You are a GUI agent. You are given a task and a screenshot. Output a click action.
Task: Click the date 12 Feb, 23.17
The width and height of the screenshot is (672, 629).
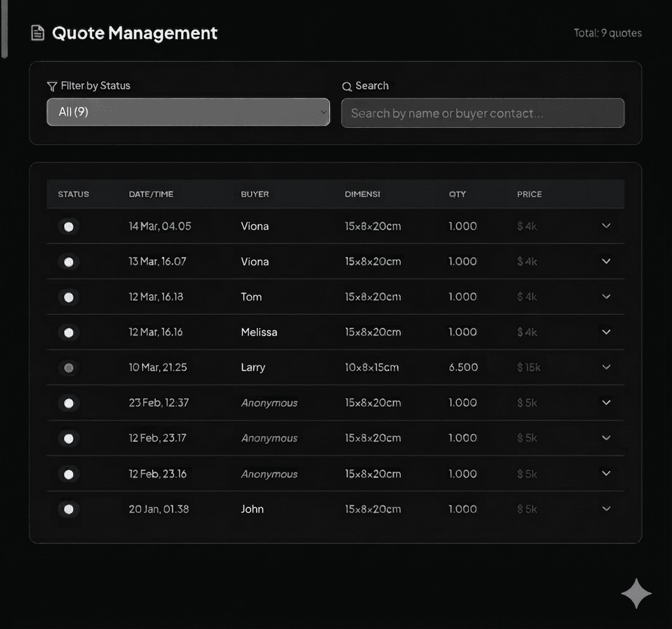(x=157, y=438)
